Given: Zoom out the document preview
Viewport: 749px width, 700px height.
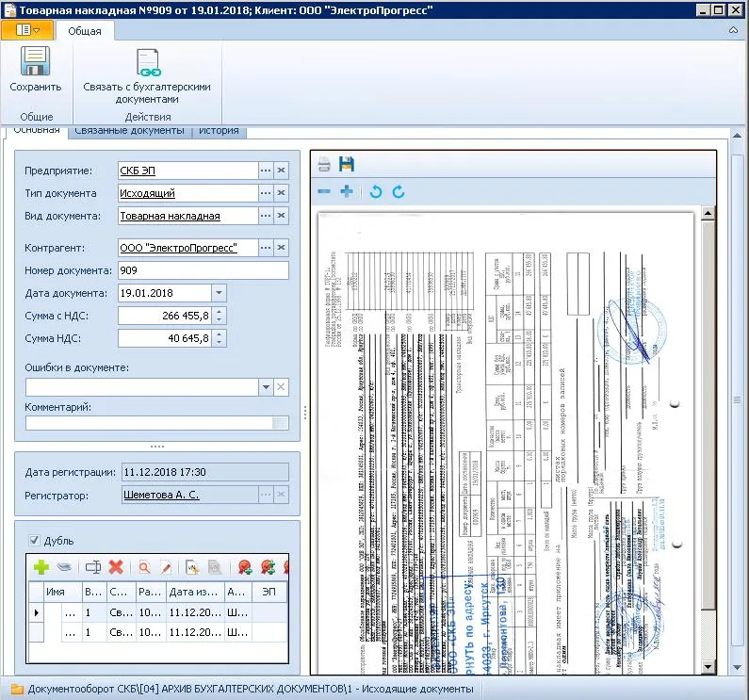Looking at the screenshot, I should tap(324, 191).
